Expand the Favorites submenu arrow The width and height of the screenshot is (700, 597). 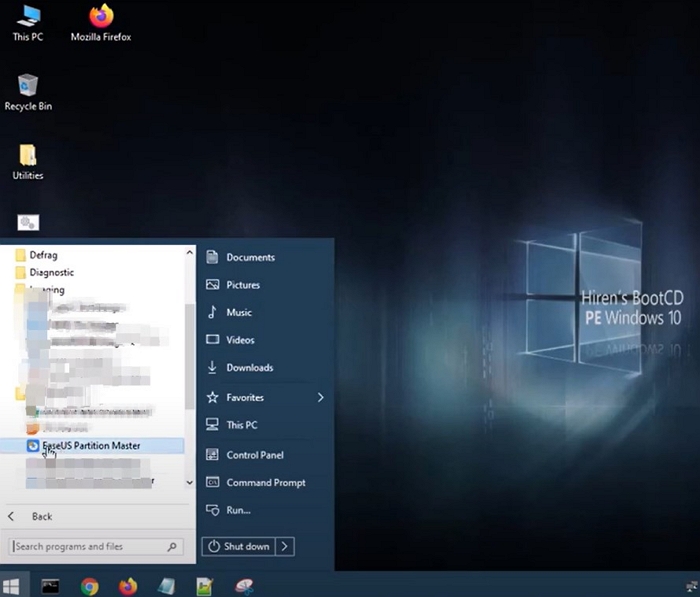click(320, 397)
